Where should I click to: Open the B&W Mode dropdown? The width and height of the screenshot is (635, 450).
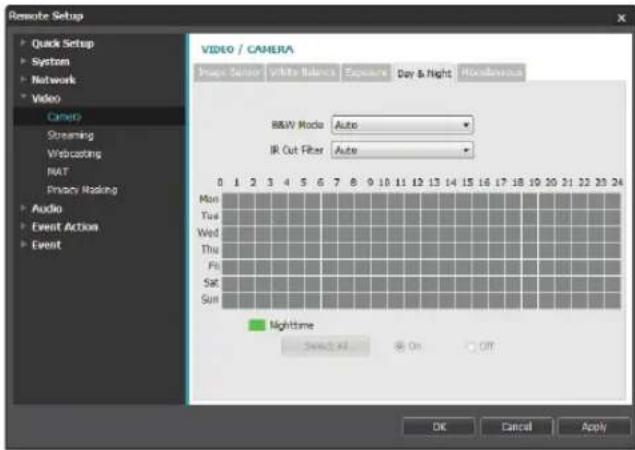coord(402,125)
